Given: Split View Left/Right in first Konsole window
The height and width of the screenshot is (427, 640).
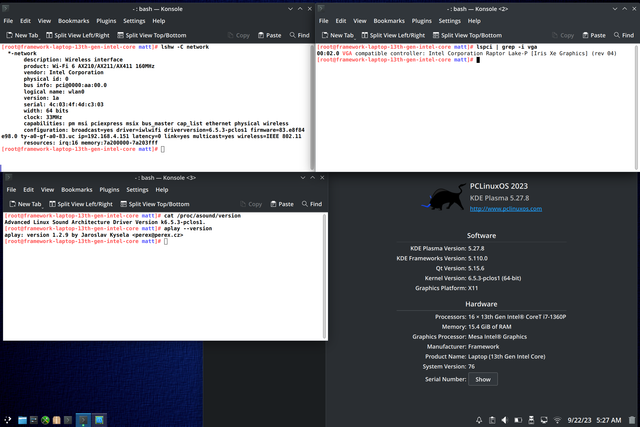Looking at the screenshot, I should coord(78,36).
